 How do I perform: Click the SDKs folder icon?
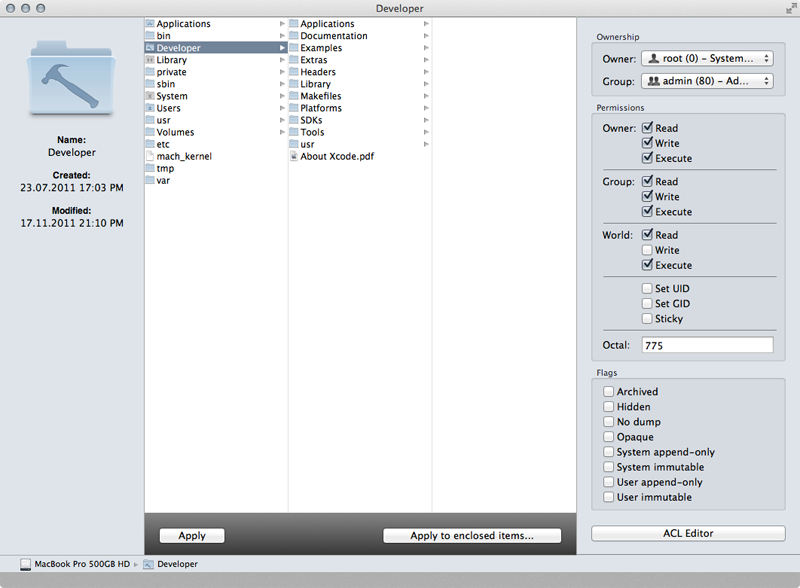point(294,120)
